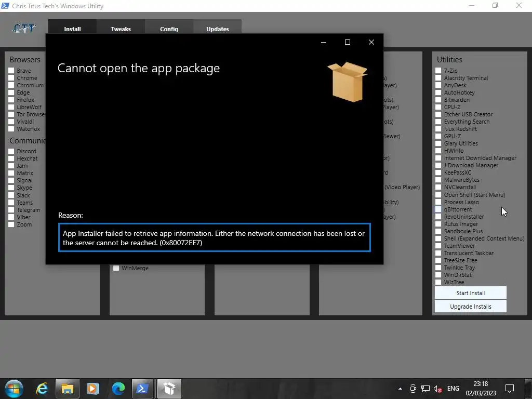Image resolution: width=532 pixels, height=399 pixels.
Task: Tick the Zoom checkbox
Action: tap(11, 224)
